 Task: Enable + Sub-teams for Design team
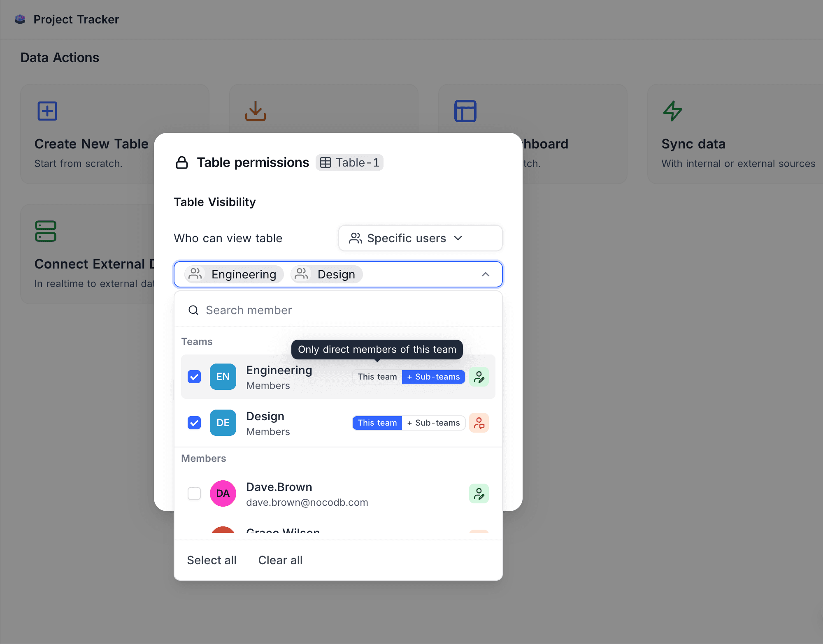433,423
